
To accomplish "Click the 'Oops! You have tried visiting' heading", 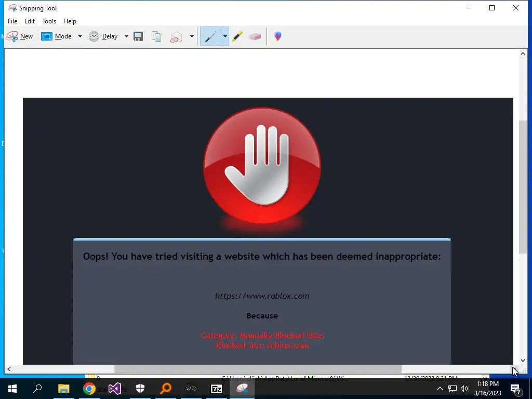I will pos(262,257).
